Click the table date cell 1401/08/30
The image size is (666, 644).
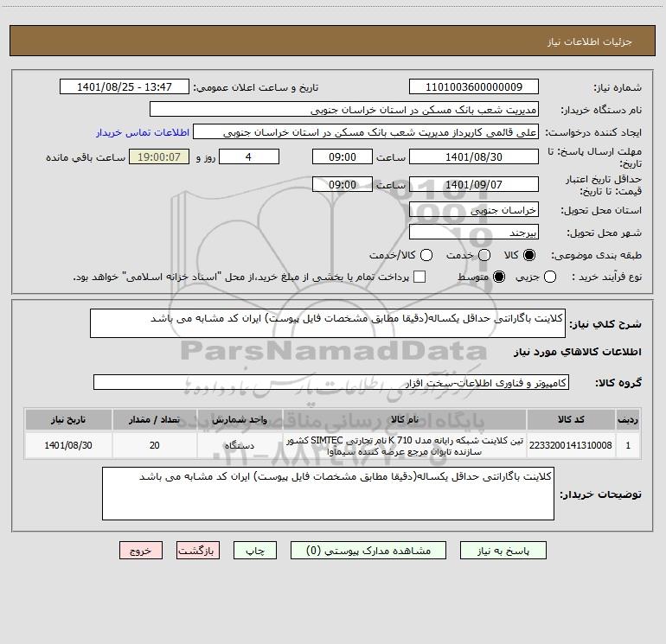coord(68,445)
